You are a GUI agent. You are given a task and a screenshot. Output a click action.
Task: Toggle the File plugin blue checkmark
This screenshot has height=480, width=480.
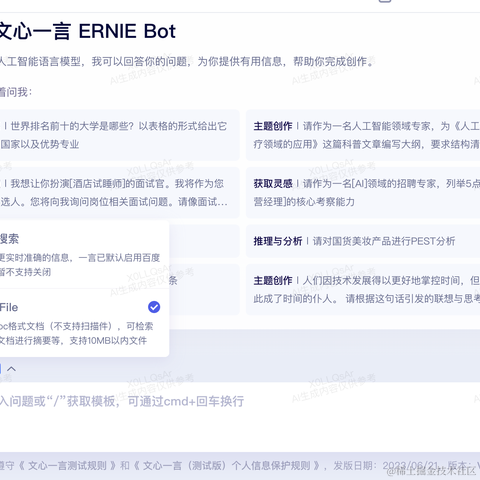[154, 307]
